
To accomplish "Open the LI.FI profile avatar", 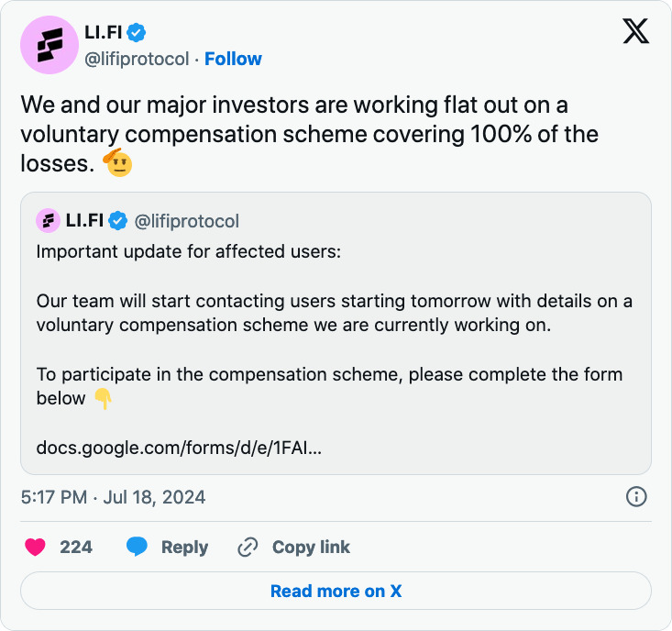I will (x=50, y=45).
